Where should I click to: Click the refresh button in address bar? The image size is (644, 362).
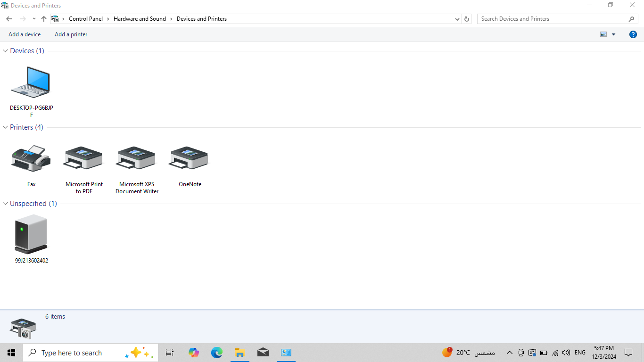[467, 19]
